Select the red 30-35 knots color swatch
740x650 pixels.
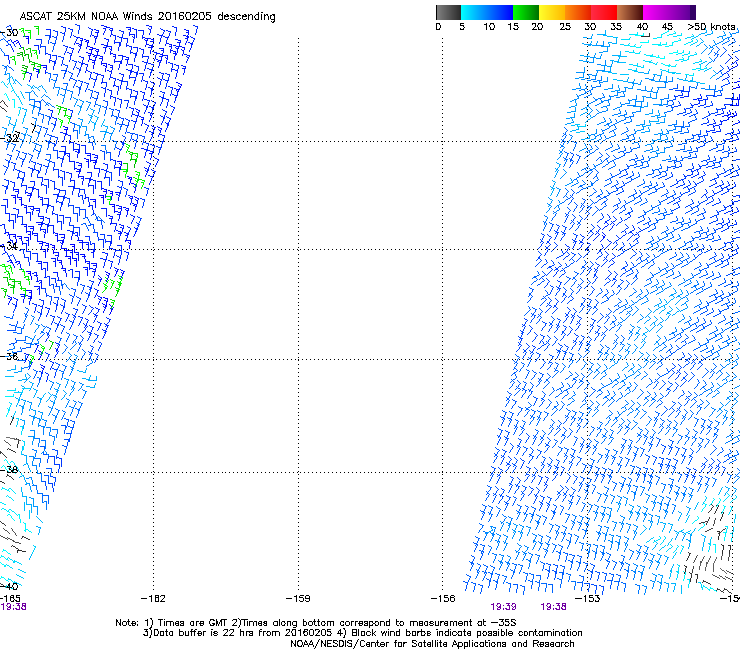coord(604,12)
